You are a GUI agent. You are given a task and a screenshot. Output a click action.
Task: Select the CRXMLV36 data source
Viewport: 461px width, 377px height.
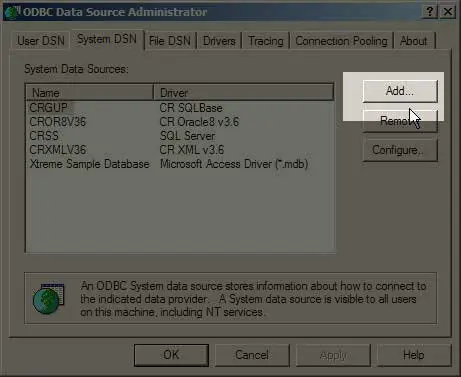58,150
